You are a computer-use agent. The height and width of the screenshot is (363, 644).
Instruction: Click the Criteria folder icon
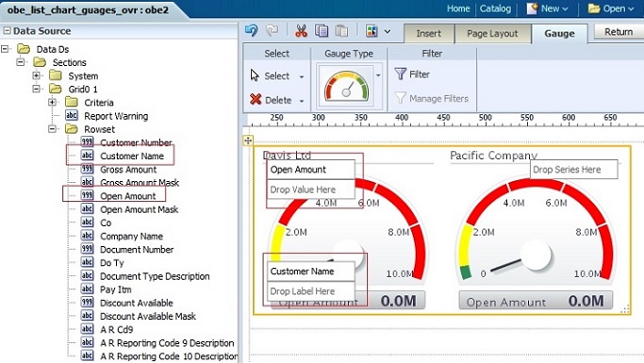(72, 102)
